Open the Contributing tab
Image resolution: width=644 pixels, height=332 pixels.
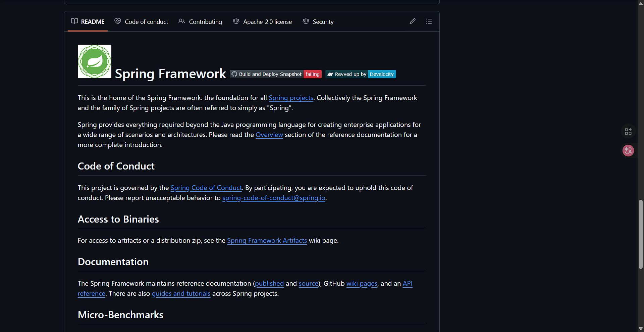click(200, 21)
